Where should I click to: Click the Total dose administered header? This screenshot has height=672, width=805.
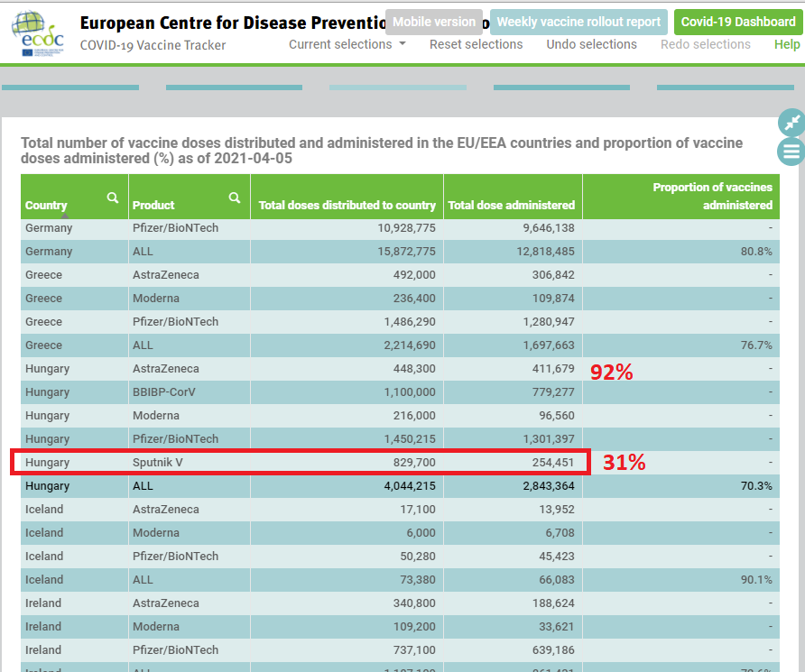(x=512, y=205)
